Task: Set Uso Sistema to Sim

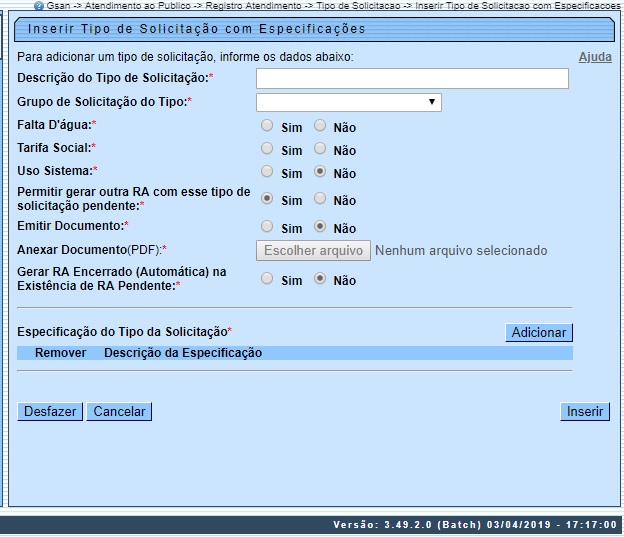Action: point(267,172)
